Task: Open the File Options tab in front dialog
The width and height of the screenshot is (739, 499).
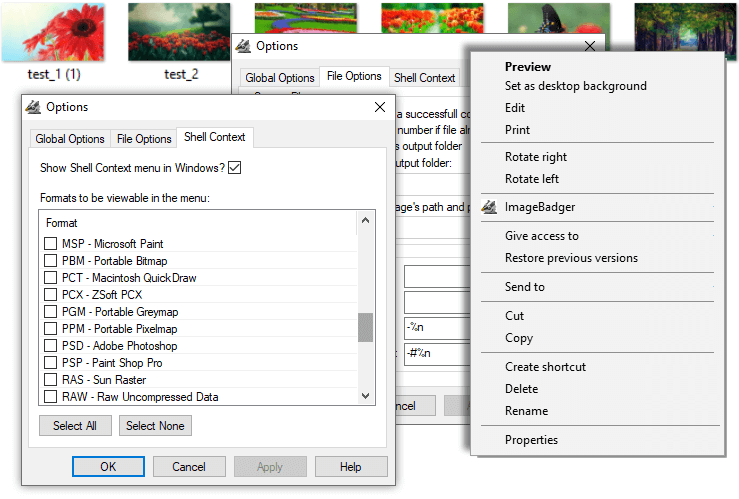Action: [x=144, y=139]
